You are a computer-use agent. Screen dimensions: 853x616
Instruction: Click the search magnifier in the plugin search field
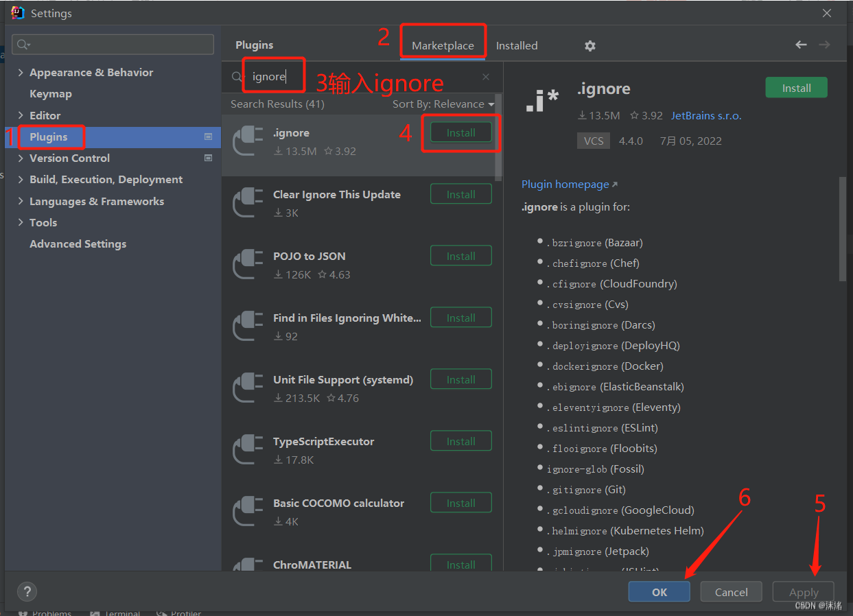(x=237, y=77)
